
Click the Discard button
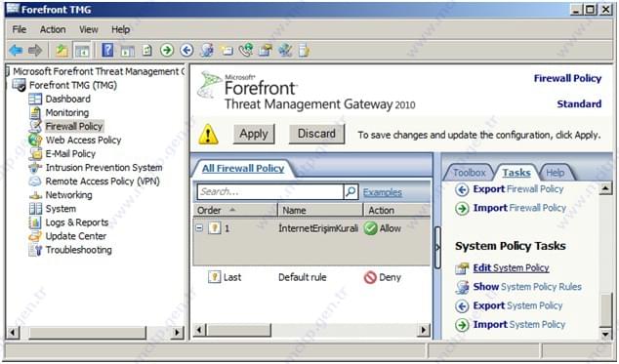tap(316, 134)
